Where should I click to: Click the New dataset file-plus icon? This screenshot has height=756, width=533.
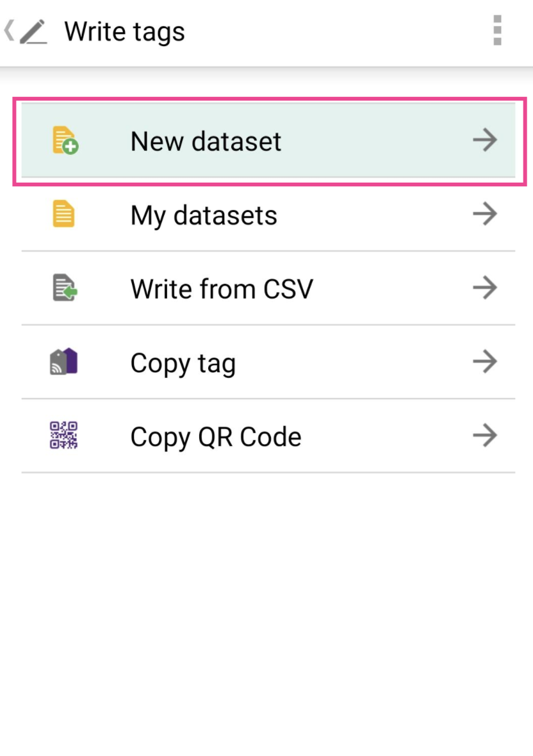[x=64, y=141]
